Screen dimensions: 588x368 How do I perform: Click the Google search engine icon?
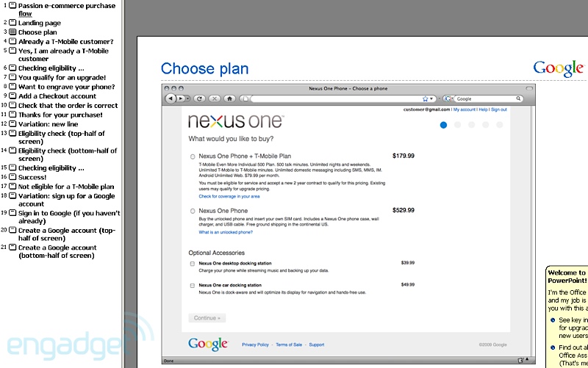pos(447,98)
